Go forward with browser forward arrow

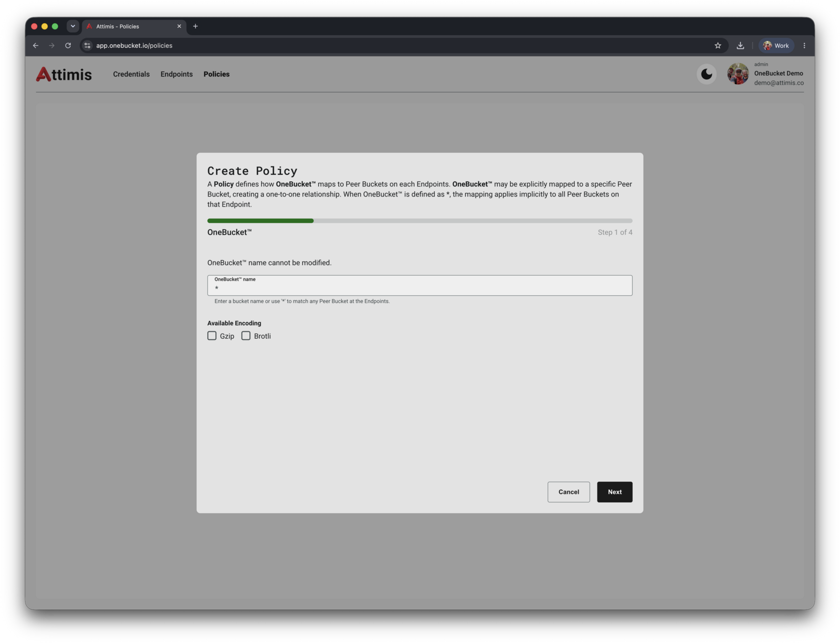click(51, 46)
